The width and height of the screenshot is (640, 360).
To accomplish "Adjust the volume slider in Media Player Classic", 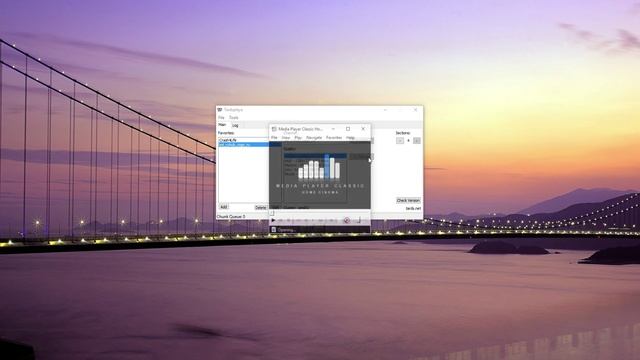I will point(359,220).
